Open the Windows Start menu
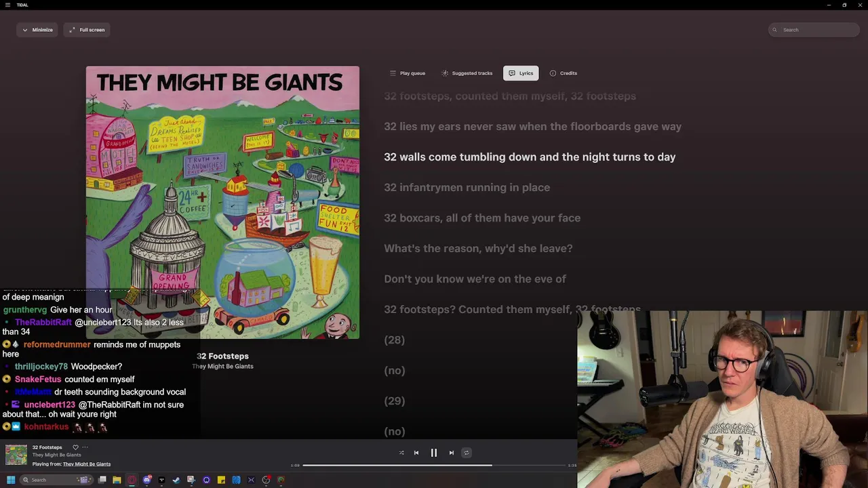This screenshot has height=488, width=868. pyautogui.click(x=11, y=480)
